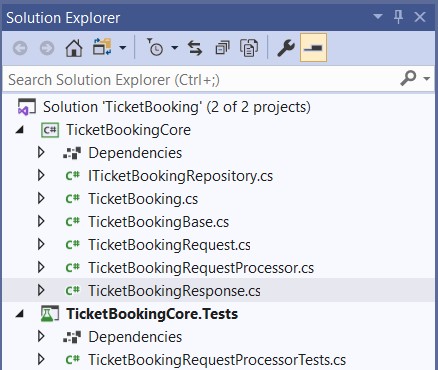The width and height of the screenshot is (438, 370).
Task: Expand Dependencies under TicketBookingCore.Tests
Action: [41, 337]
